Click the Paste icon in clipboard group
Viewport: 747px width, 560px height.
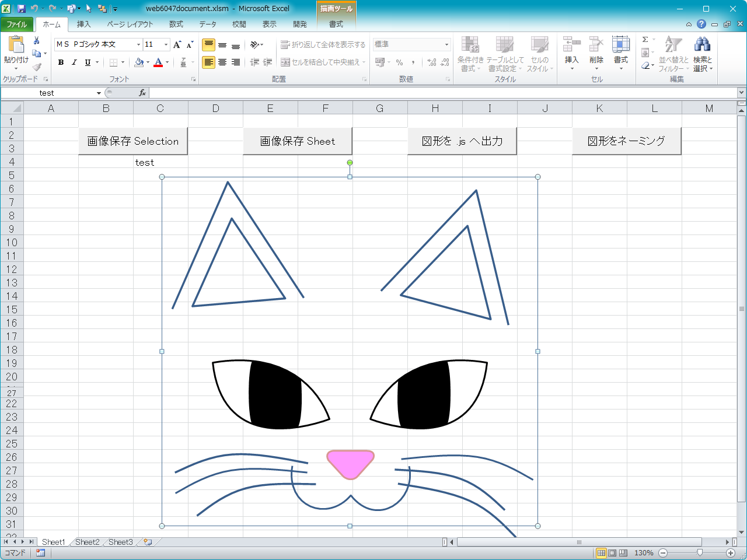[x=16, y=45]
